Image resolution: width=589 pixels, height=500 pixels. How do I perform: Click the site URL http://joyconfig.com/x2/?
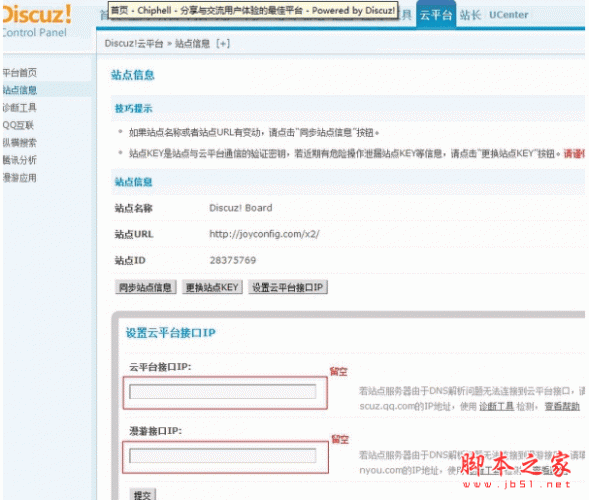[264, 234]
